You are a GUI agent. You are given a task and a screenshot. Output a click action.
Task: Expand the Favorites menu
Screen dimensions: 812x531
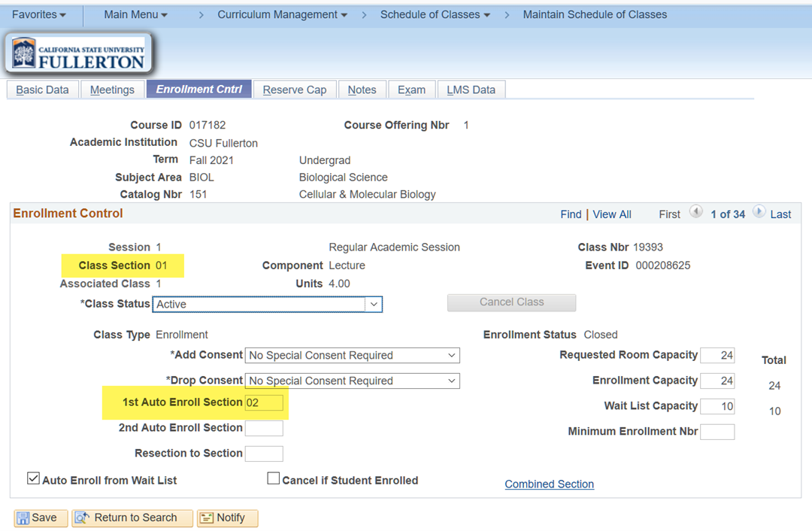pyautogui.click(x=39, y=14)
